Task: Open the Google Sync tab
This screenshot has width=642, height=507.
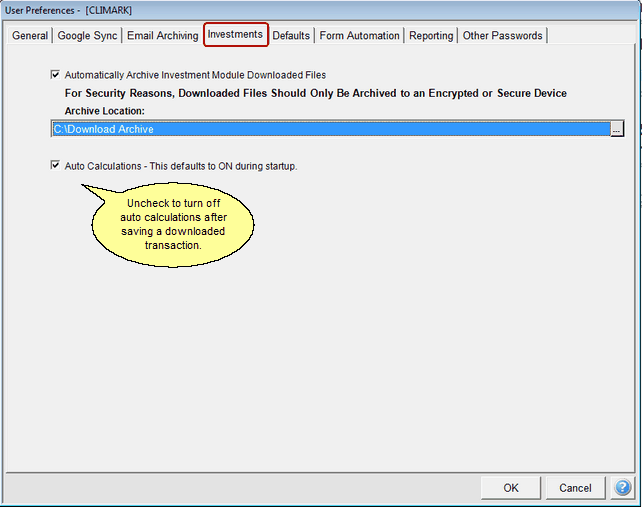Action: [x=87, y=36]
